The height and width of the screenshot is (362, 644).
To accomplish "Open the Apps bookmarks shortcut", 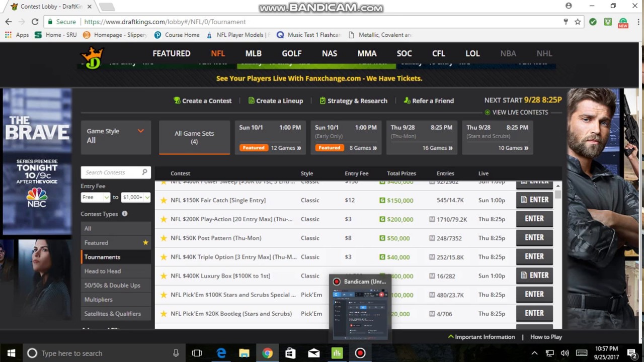I will [x=17, y=35].
